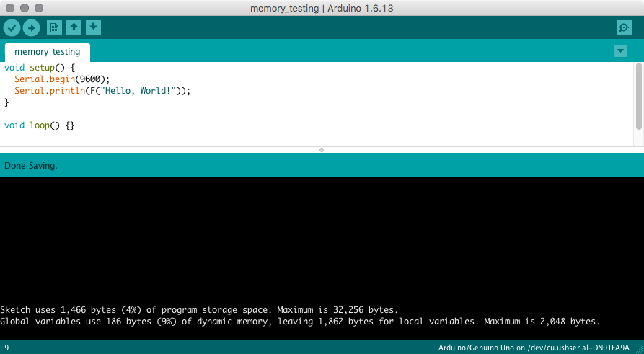
Task: Select the memory_testing tab
Action: tap(48, 52)
